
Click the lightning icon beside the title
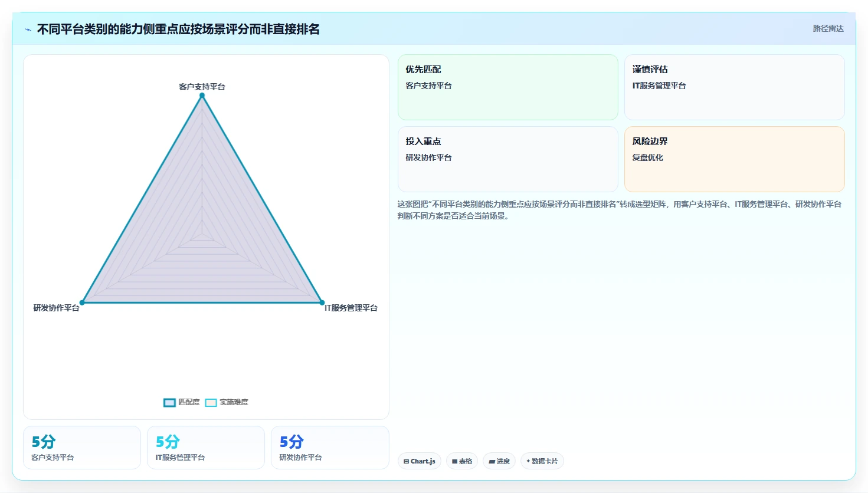[x=28, y=29]
